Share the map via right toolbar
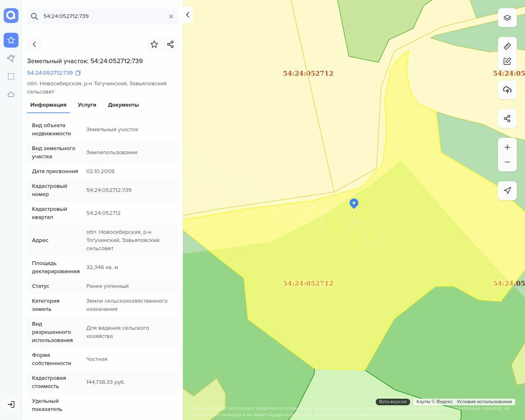This screenshot has width=525, height=420. (507, 119)
